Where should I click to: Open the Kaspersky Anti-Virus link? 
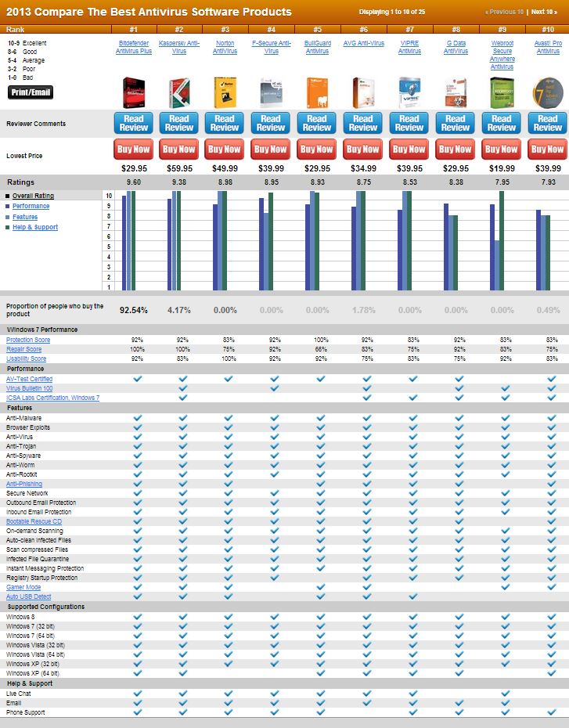point(179,47)
